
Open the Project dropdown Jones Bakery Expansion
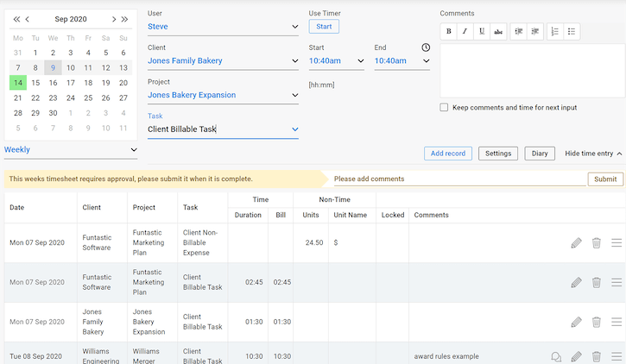tap(223, 95)
